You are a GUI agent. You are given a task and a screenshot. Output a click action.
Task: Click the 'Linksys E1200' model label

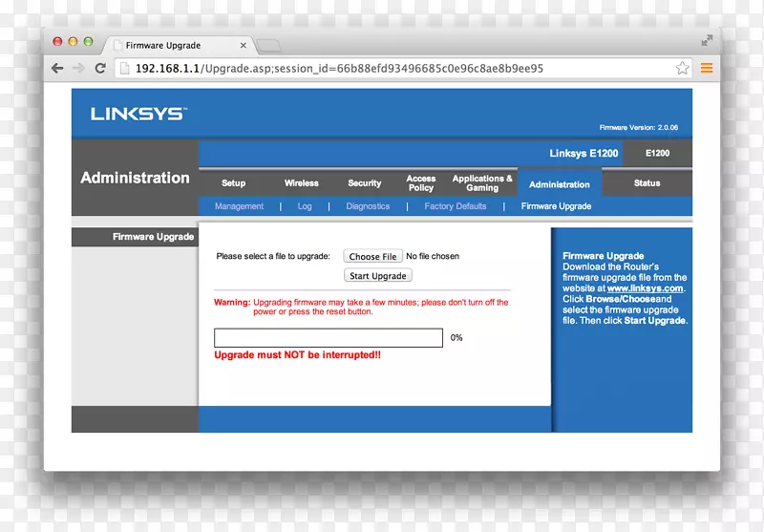point(584,153)
